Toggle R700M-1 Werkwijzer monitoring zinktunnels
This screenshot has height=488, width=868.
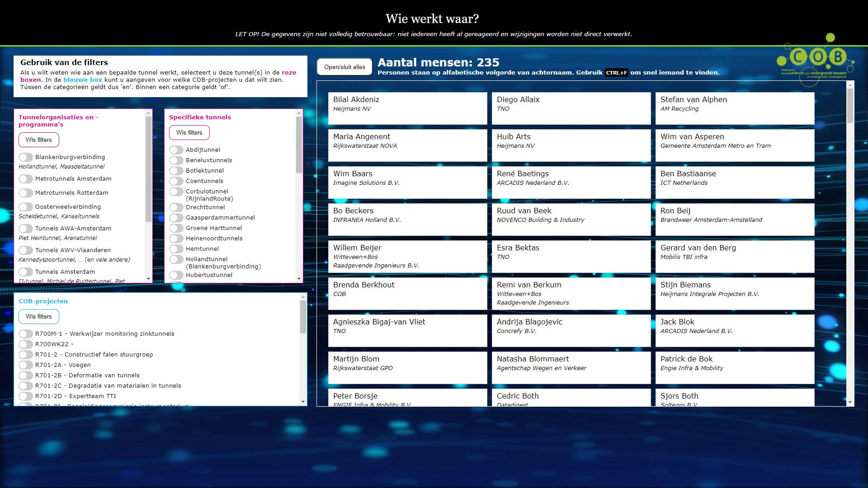click(x=26, y=334)
